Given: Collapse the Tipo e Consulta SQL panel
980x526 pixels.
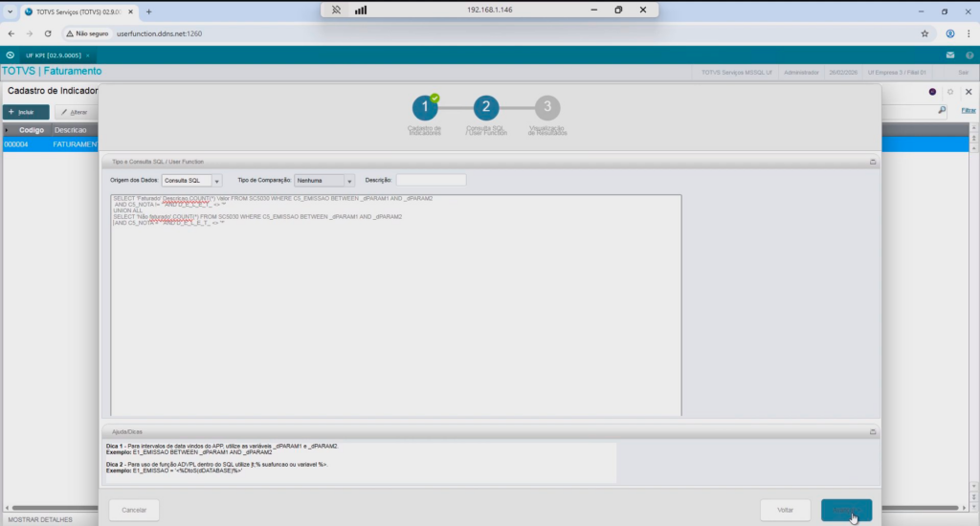Looking at the screenshot, I should (x=873, y=163).
